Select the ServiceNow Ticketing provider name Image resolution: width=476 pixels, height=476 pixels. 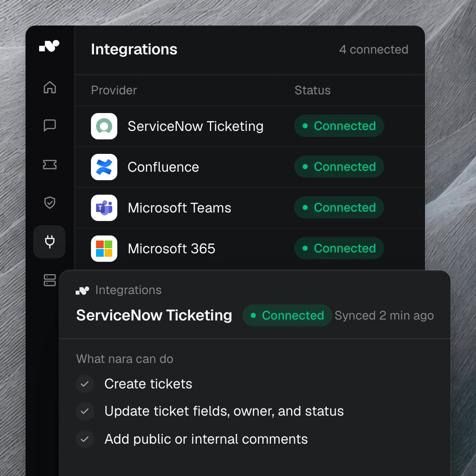tap(195, 126)
